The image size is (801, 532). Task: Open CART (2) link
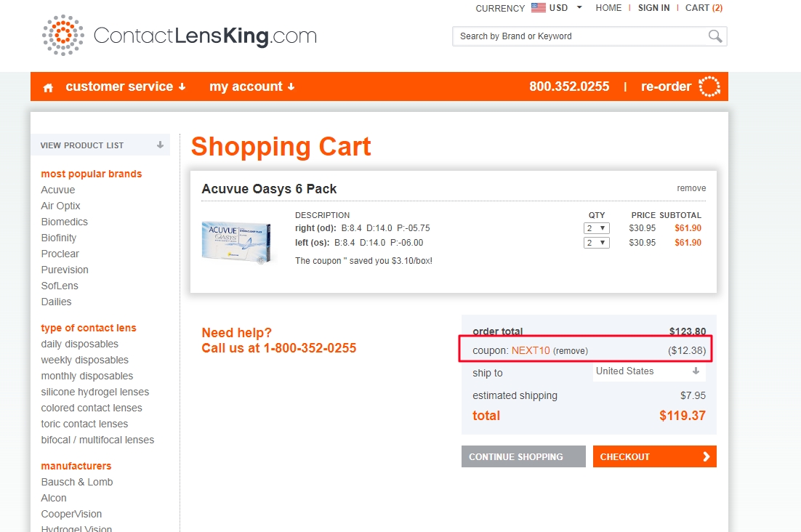[704, 8]
